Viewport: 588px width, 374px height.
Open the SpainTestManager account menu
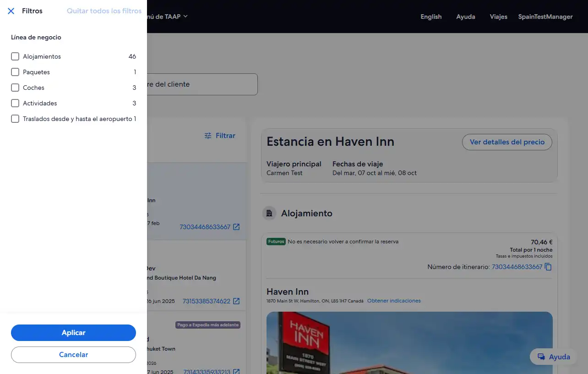click(x=545, y=16)
